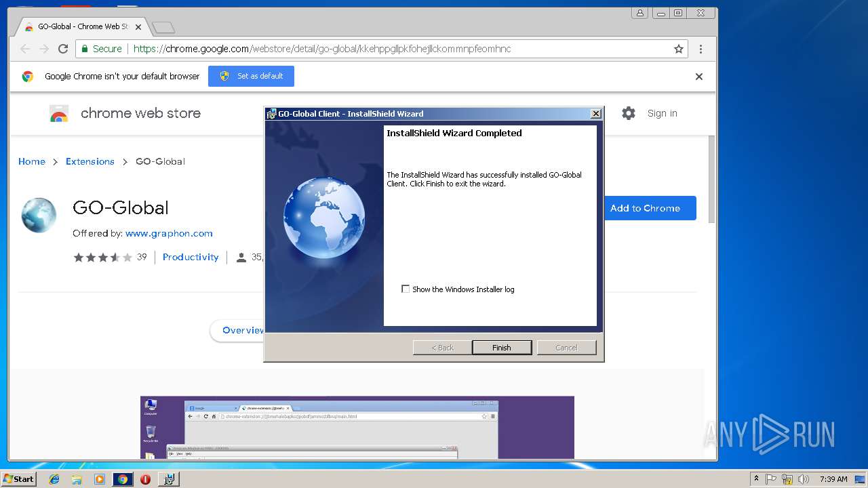Click the installer taskbar icon
This screenshot has width=868, height=488.
pos(169,479)
